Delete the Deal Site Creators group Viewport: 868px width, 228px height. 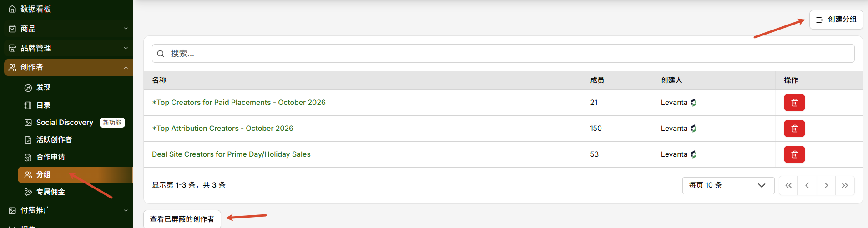click(794, 154)
